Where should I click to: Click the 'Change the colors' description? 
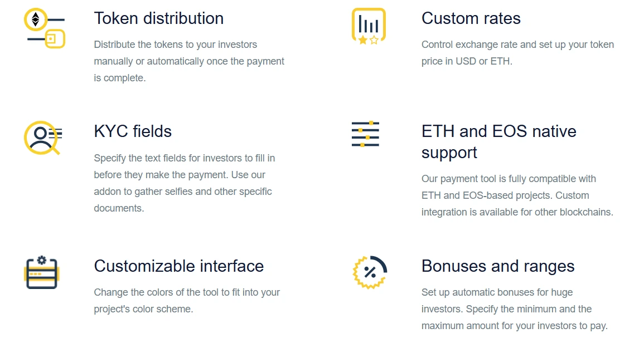tap(187, 301)
